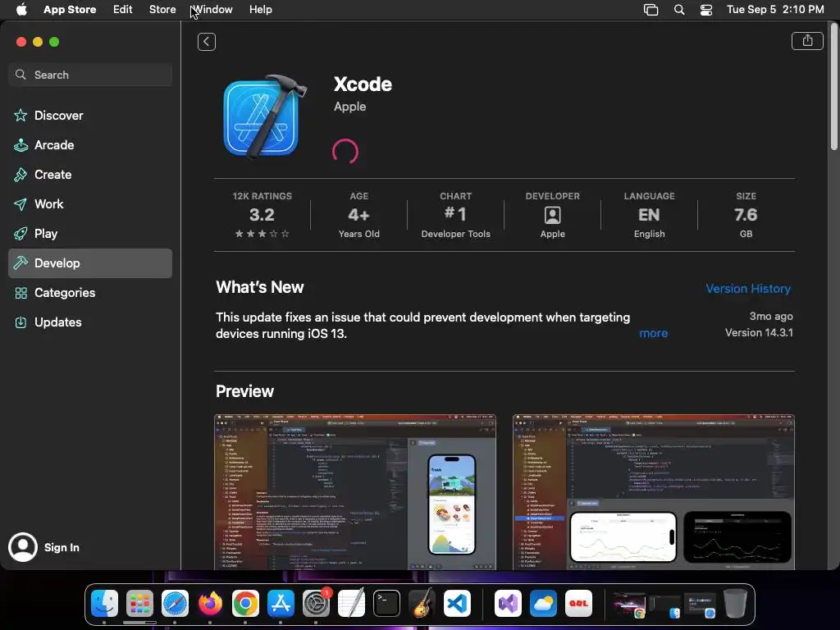Image resolution: width=840 pixels, height=630 pixels.
Task: Open Safari from the Dock
Action: click(x=176, y=603)
